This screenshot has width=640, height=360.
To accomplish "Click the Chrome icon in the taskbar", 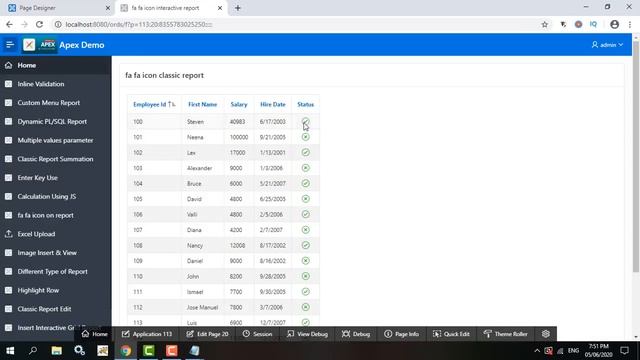I will pos(126,351).
